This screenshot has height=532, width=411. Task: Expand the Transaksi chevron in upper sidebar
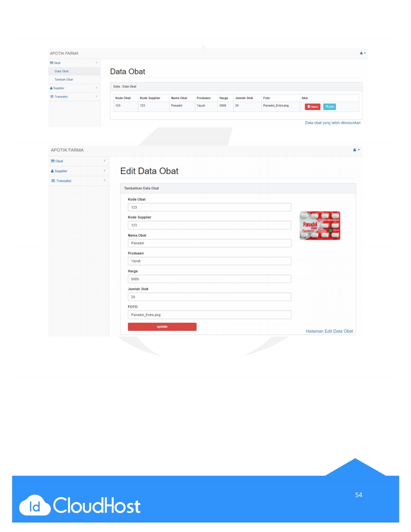point(96,96)
